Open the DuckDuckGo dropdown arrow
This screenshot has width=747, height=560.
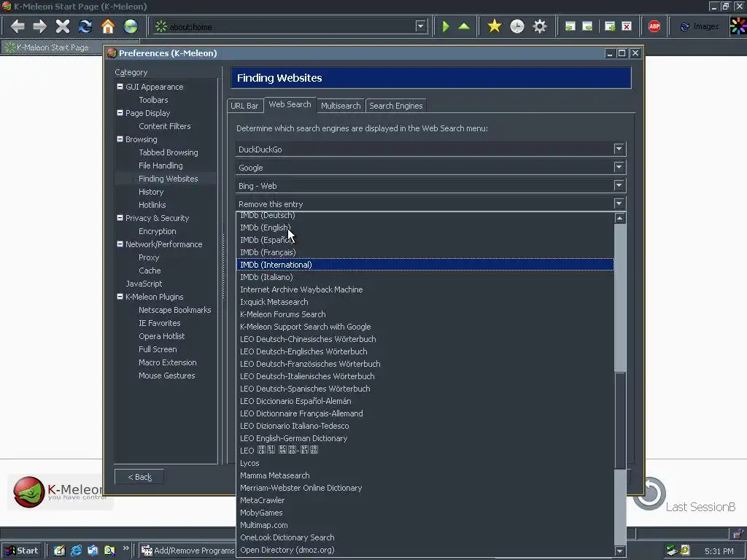[619, 149]
